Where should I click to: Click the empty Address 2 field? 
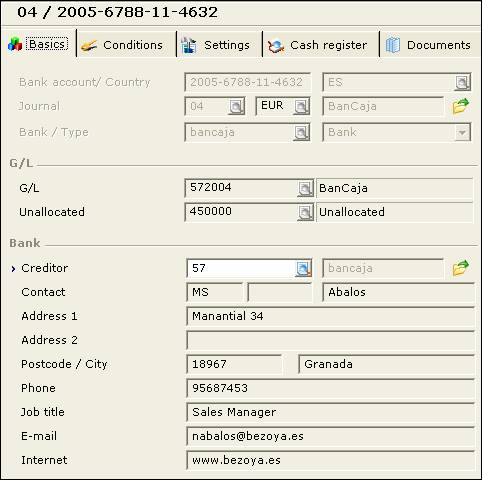coord(330,340)
